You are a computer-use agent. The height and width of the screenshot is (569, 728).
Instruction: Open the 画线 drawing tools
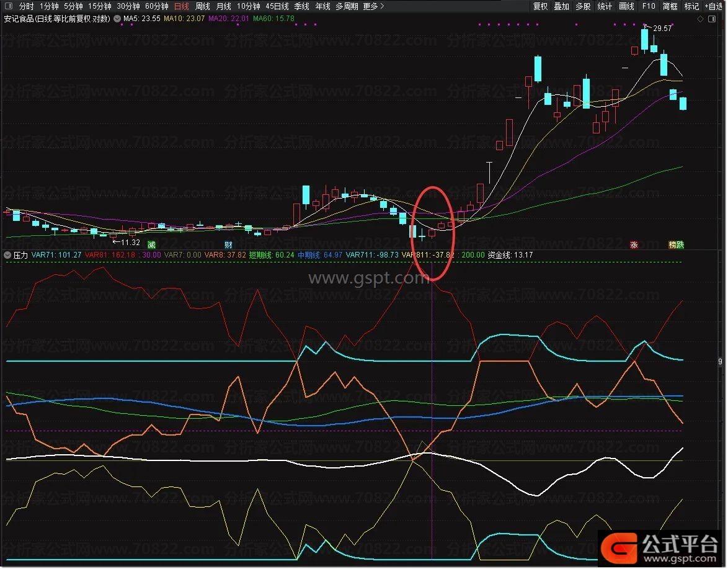tap(627, 6)
